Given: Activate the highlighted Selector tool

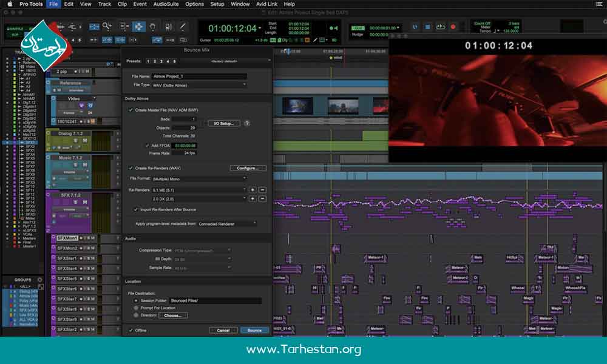Looking at the screenshot, I should 138,27.
